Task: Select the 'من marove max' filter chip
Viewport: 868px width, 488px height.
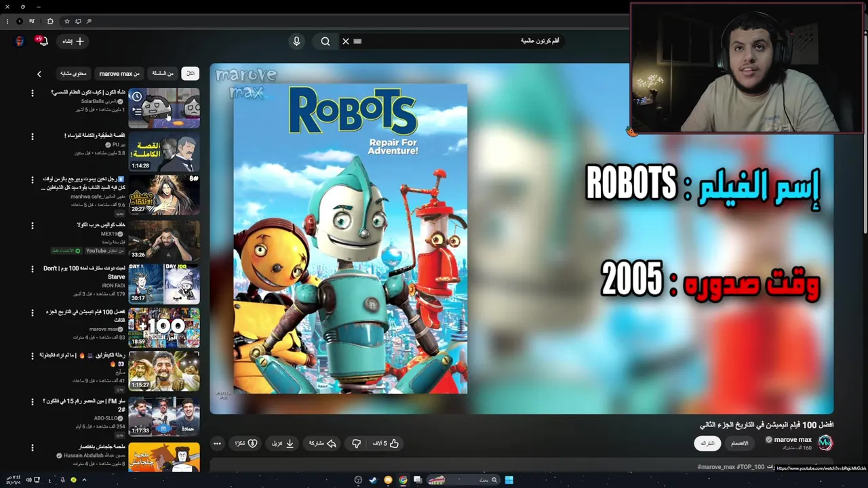Action: [119, 73]
